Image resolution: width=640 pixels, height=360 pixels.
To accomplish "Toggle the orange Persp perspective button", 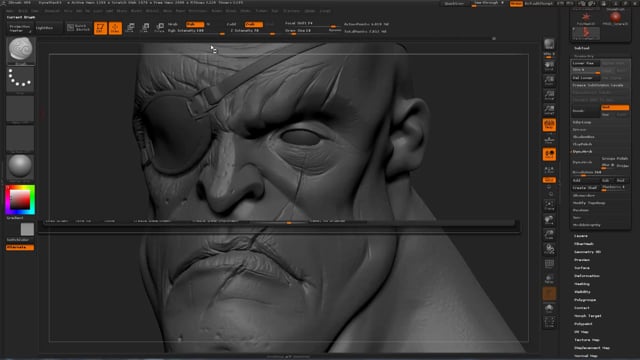I will tap(549, 125).
